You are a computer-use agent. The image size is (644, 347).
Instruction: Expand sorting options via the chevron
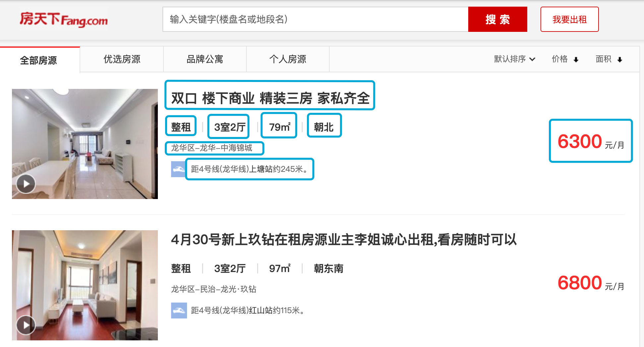click(x=532, y=59)
